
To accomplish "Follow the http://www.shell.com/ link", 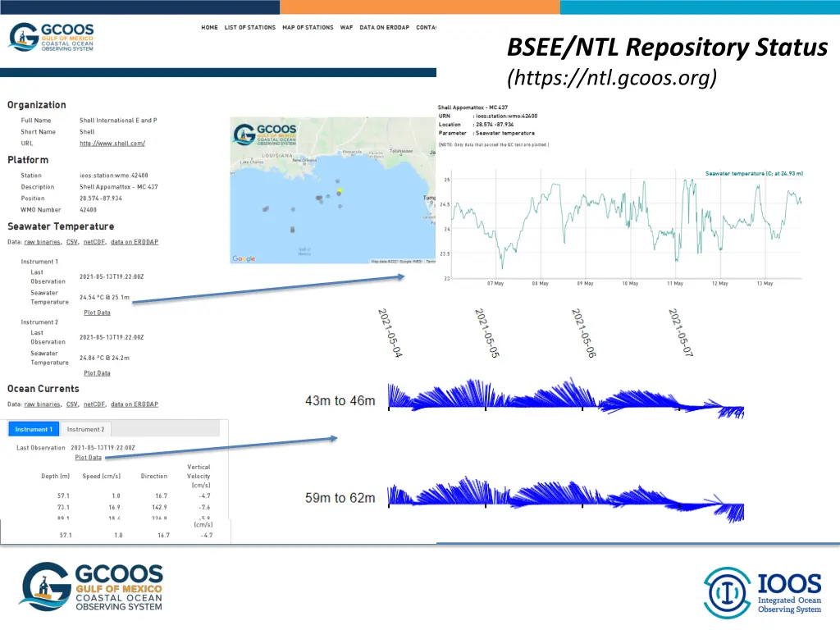I will click(112, 144).
